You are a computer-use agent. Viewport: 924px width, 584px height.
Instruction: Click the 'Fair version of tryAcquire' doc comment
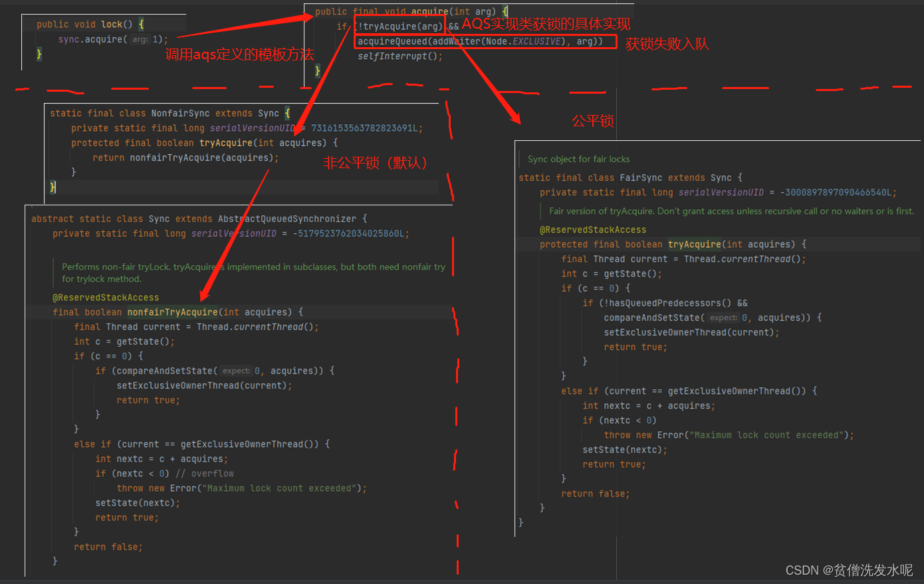tap(731, 211)
